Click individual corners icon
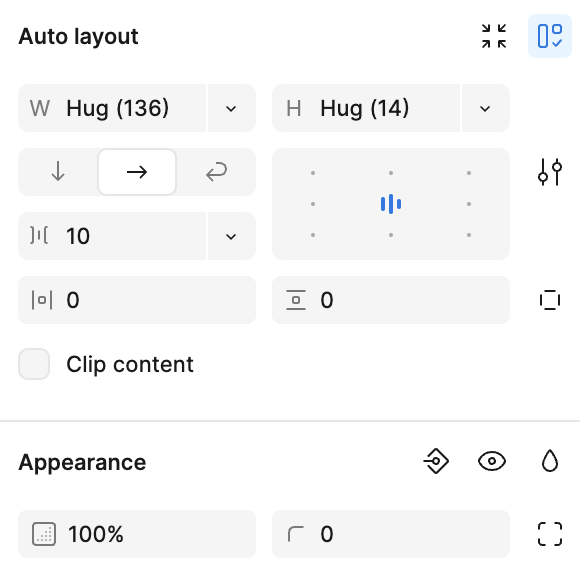 click(550, 534)
